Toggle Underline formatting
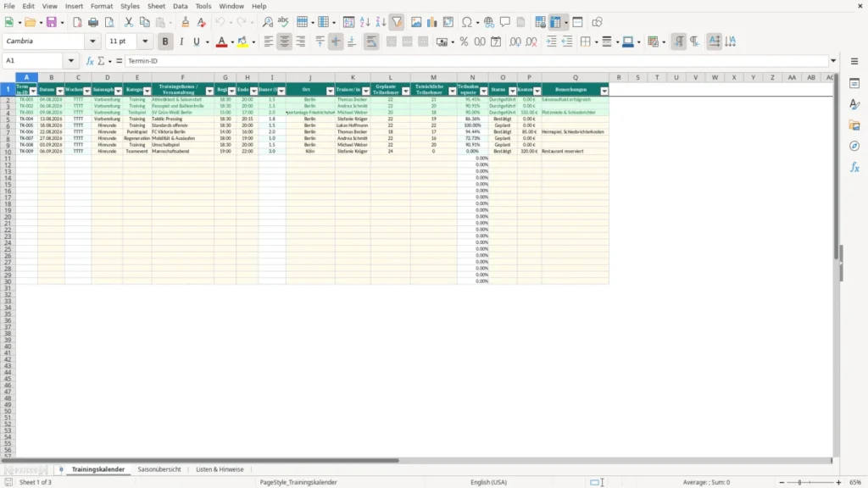 click(x=196, y=42)
